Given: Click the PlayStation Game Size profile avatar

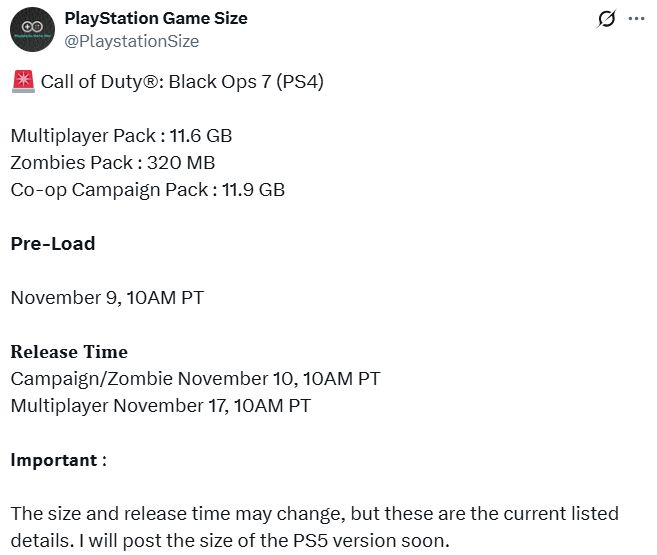Looking at the screenshot, I should 33,30.
